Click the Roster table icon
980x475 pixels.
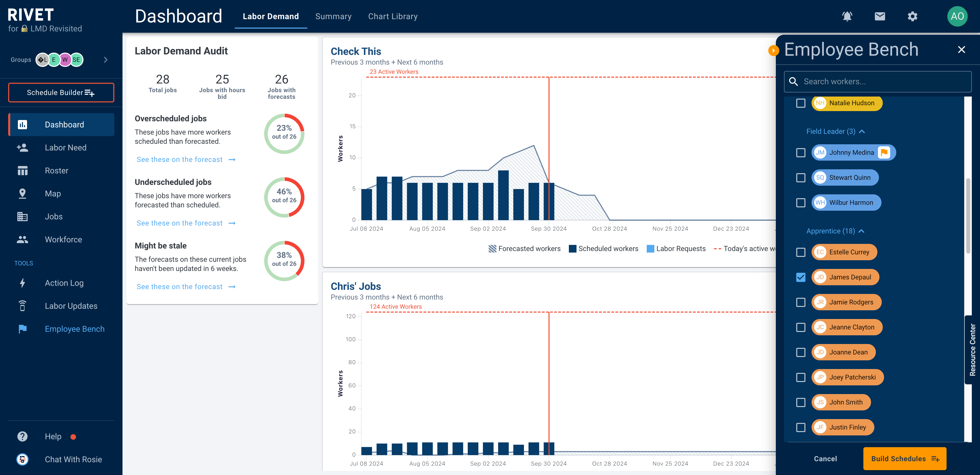point(22,171)
